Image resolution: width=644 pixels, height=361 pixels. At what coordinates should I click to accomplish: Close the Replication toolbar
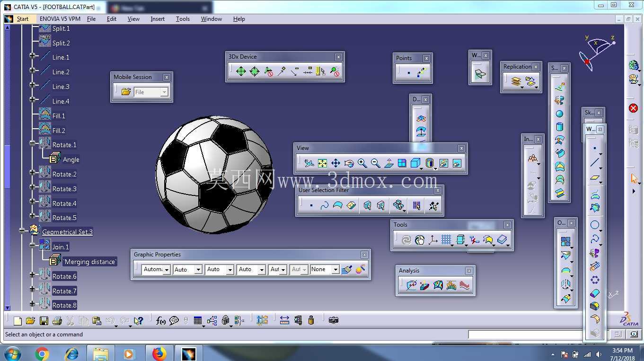[x=536, y=67]
